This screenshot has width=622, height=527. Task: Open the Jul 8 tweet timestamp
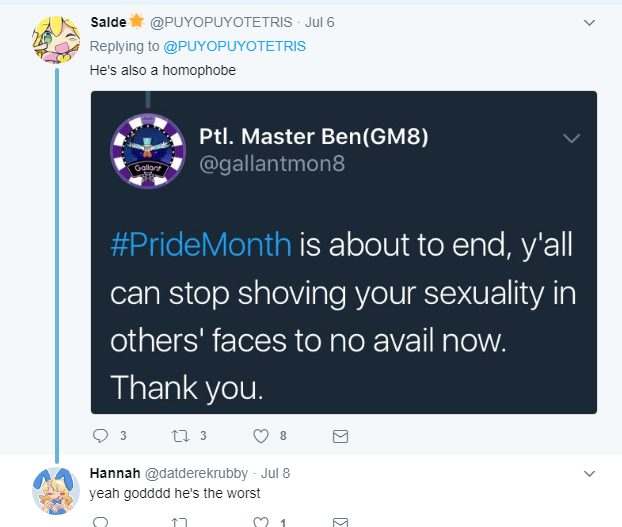[275, 473]
